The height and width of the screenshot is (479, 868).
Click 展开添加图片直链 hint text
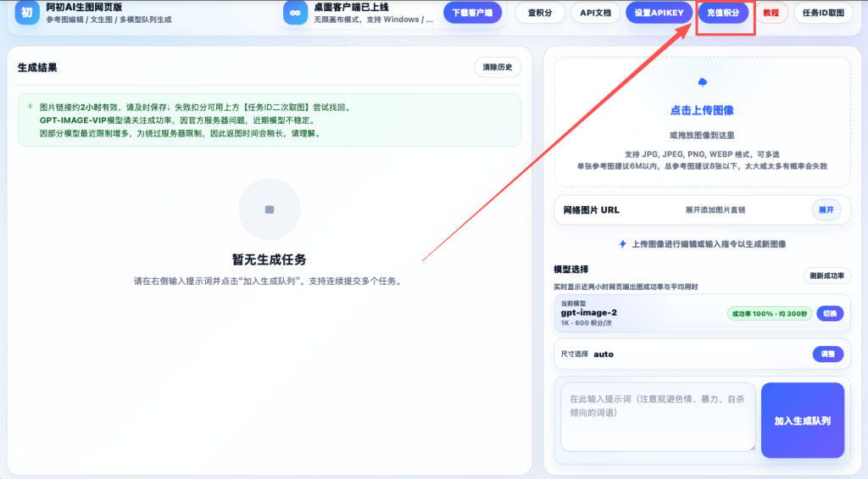(715, 210)
